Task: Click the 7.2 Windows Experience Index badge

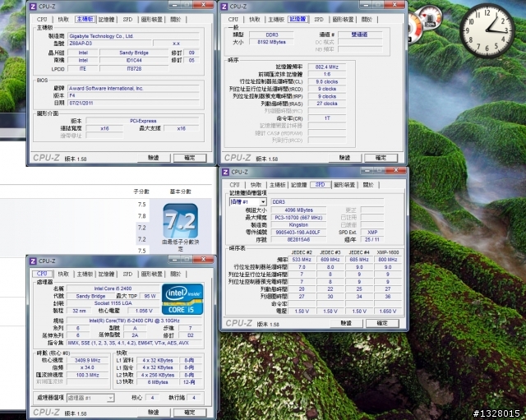Action: pyautogui.click(x=181, y=221)
